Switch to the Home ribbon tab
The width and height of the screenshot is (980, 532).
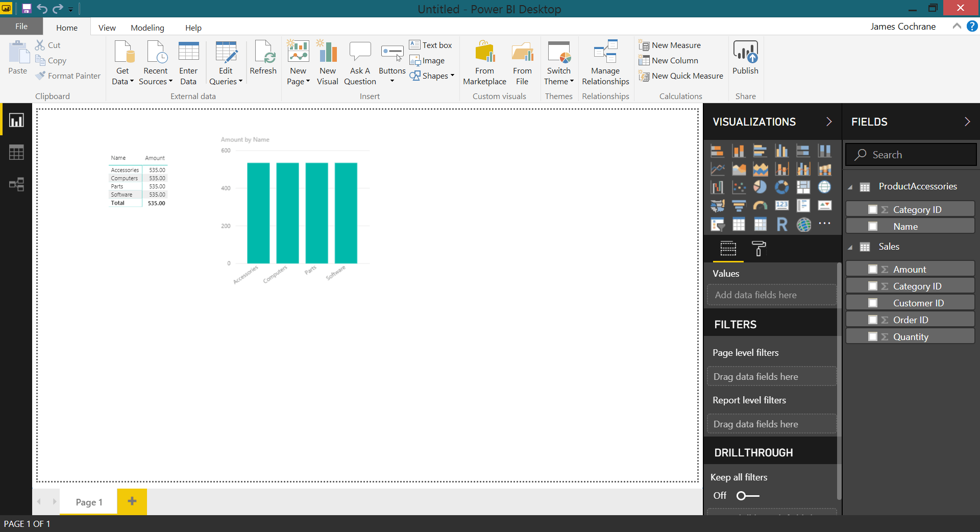pos(67,28)
